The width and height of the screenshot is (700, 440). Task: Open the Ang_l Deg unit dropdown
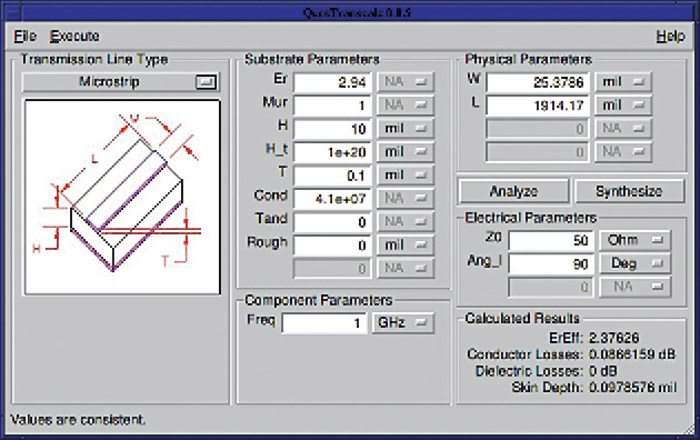[634, 264]
